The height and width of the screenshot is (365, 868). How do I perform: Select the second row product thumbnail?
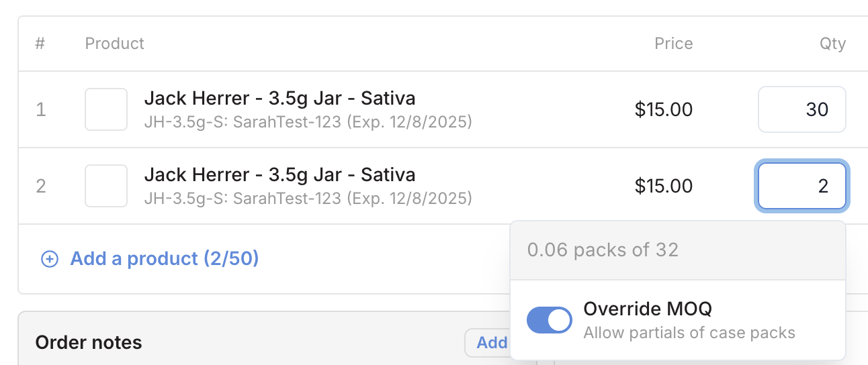coord(106,186)
